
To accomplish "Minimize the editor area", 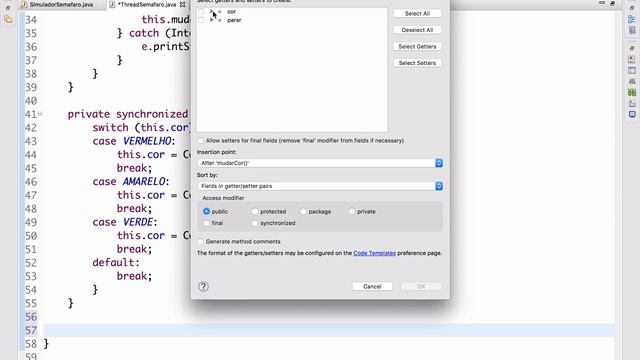I will 602,3.
